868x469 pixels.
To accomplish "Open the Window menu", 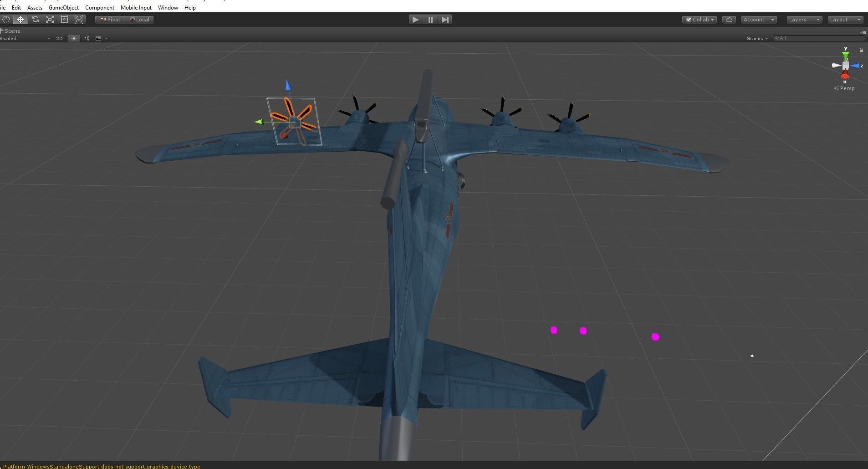I will 168,8.
